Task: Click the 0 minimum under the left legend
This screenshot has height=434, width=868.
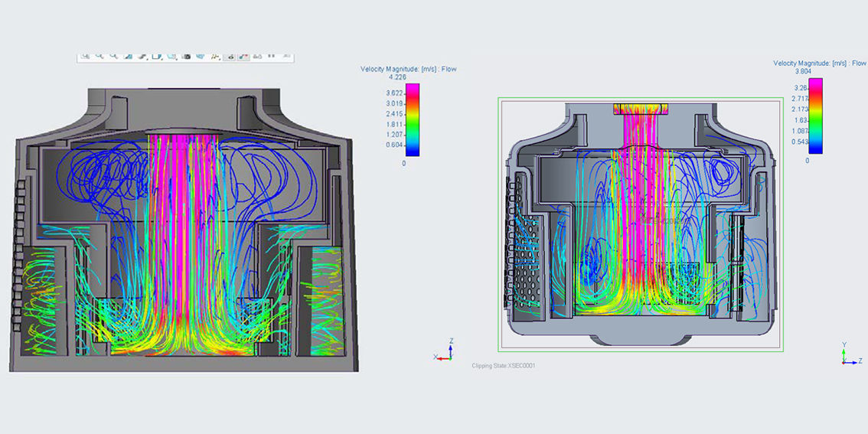Action: click(x=403, y=163)
